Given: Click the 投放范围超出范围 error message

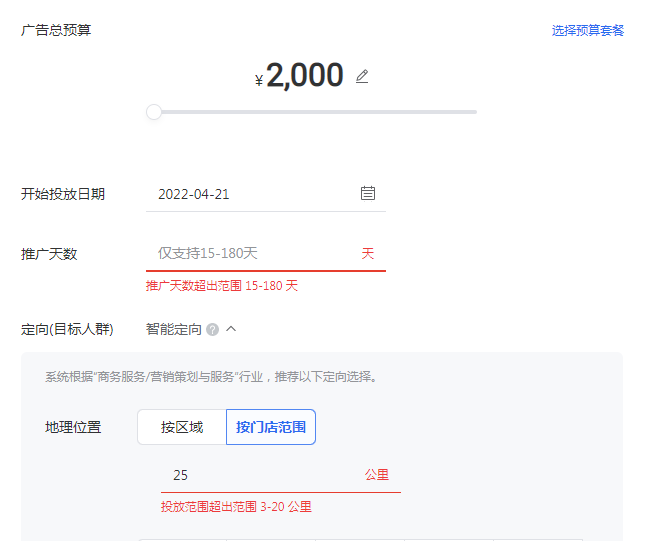Looking at the screenshot, I should [x=236, y=507].
